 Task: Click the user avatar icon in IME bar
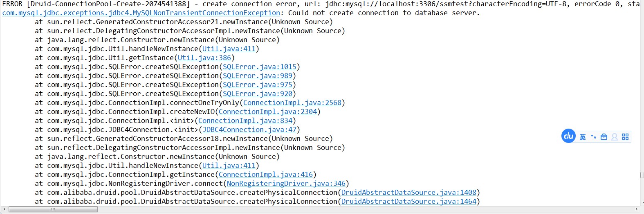click(x=615, y=137)
